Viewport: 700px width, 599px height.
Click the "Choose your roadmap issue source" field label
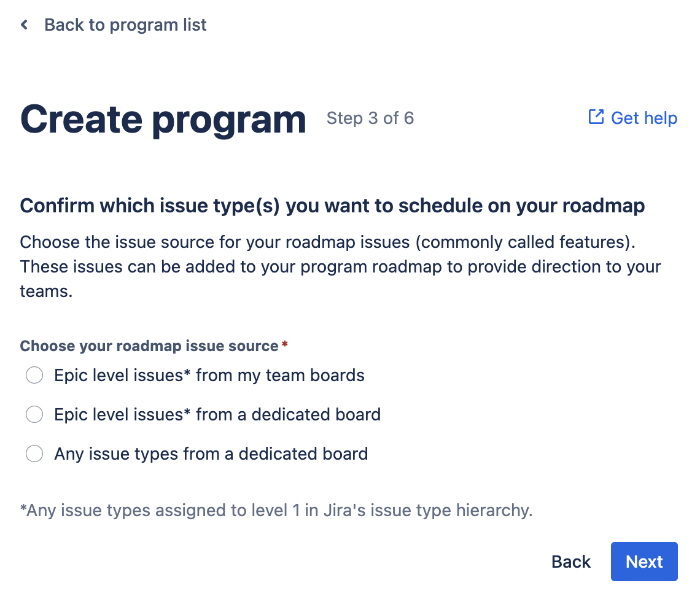tap(149, 346)
